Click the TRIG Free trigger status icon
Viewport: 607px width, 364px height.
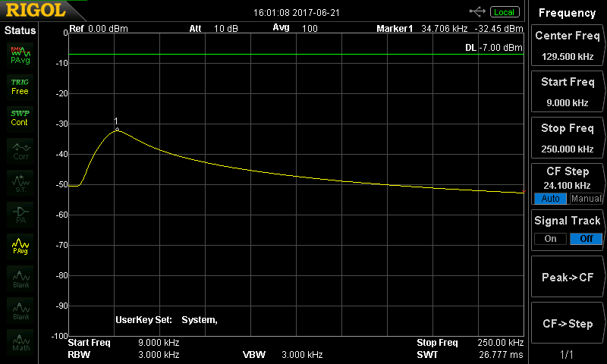point(20,86)
